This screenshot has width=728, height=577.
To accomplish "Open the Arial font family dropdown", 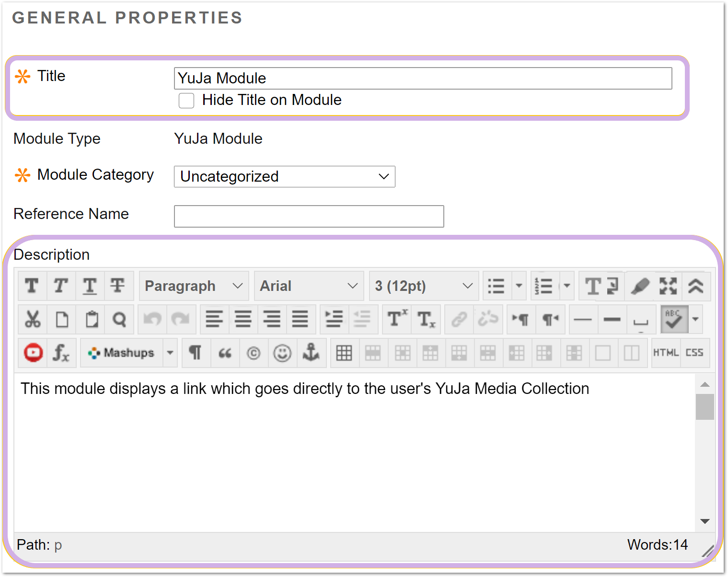I will 309,286.
